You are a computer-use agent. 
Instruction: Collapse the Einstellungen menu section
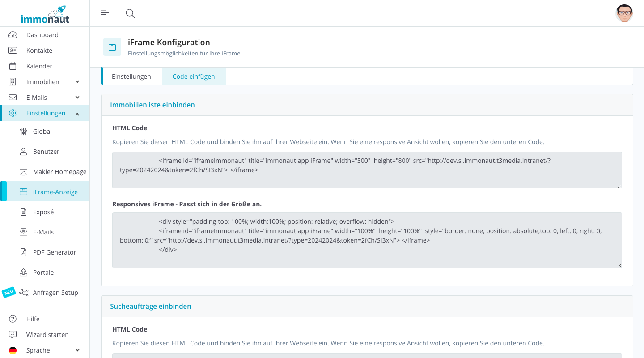coord(77,114)
